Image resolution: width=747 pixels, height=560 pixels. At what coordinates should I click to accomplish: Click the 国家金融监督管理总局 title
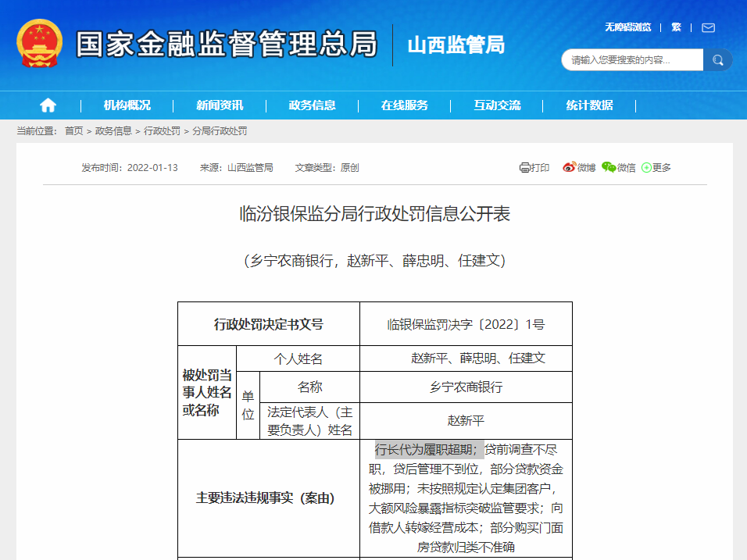(227, 45)
